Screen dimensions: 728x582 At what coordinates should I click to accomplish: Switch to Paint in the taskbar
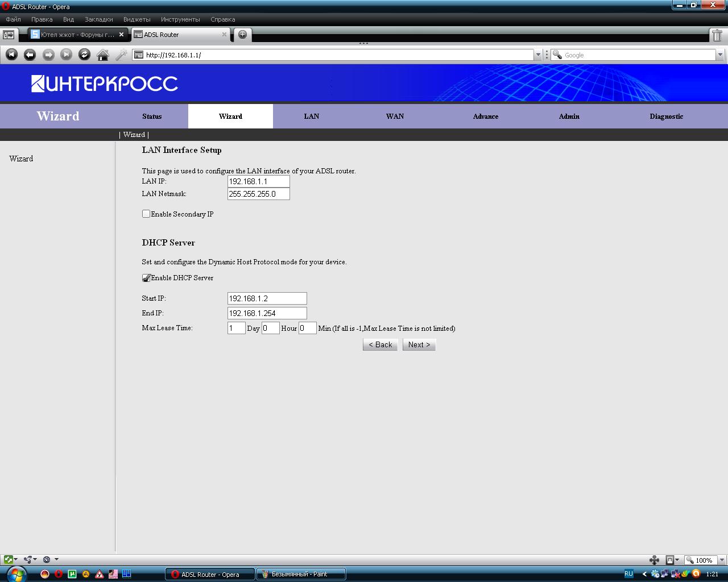tap(301, 574)
